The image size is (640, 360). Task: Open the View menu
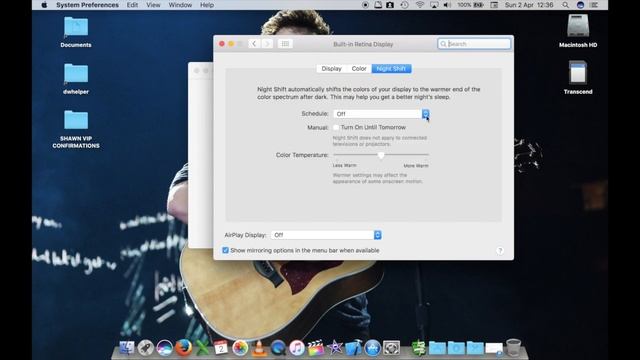(x=153, y=5)
